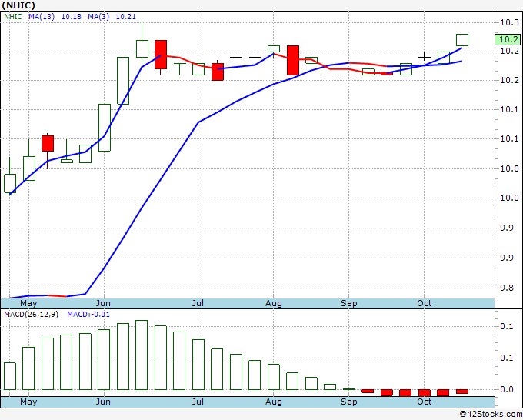Click the last green candlestick in October

tap(462, 40)
